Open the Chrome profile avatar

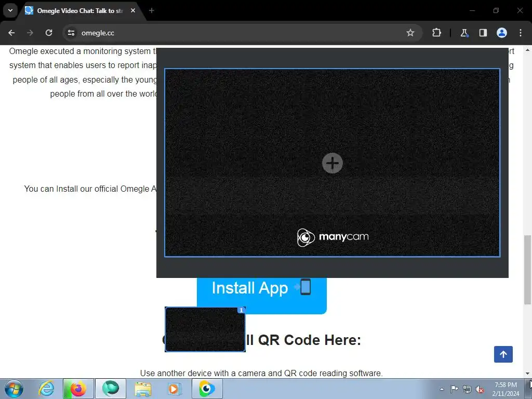(x=502, y=33)
